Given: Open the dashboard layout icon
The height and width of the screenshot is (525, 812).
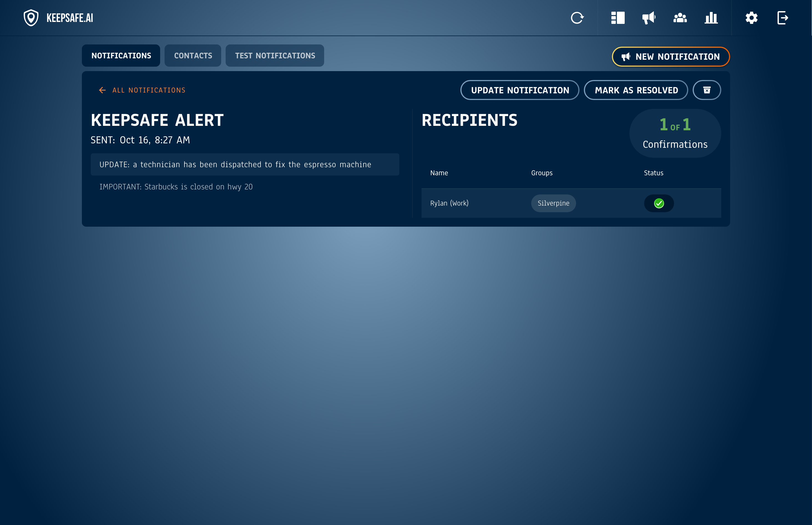Looking at the screenshot, I should coord(617,18).
